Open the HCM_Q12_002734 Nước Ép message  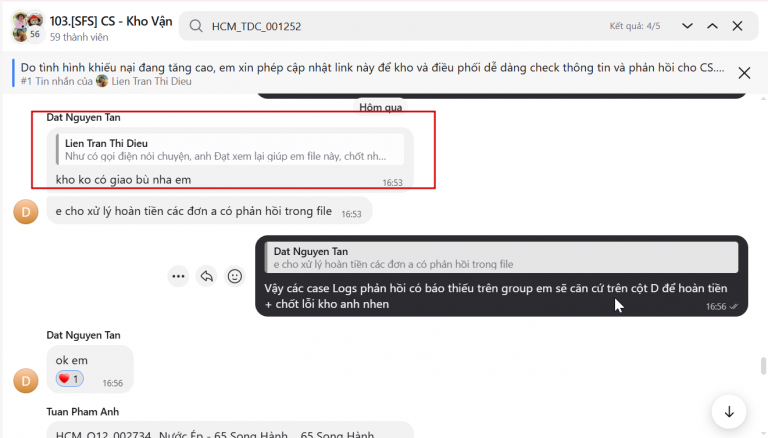pos(230,431)
